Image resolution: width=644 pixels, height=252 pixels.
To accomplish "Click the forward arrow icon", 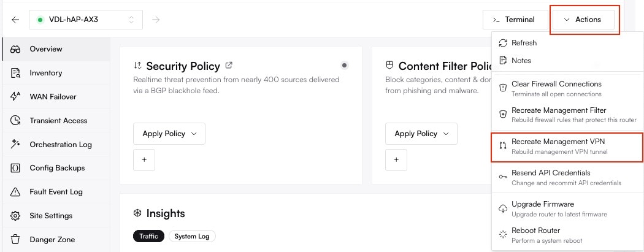I will [x=156, y=20].
